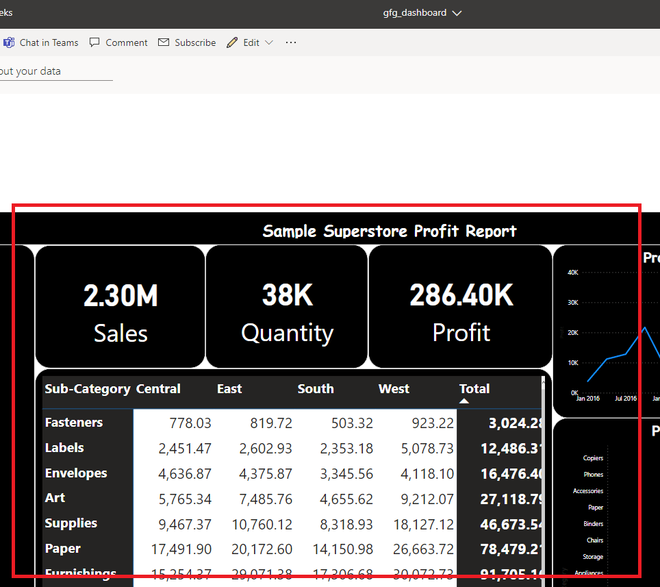Select the 286.40K Profit card
Screen dimensions: 660x587
tap(461, 308)
